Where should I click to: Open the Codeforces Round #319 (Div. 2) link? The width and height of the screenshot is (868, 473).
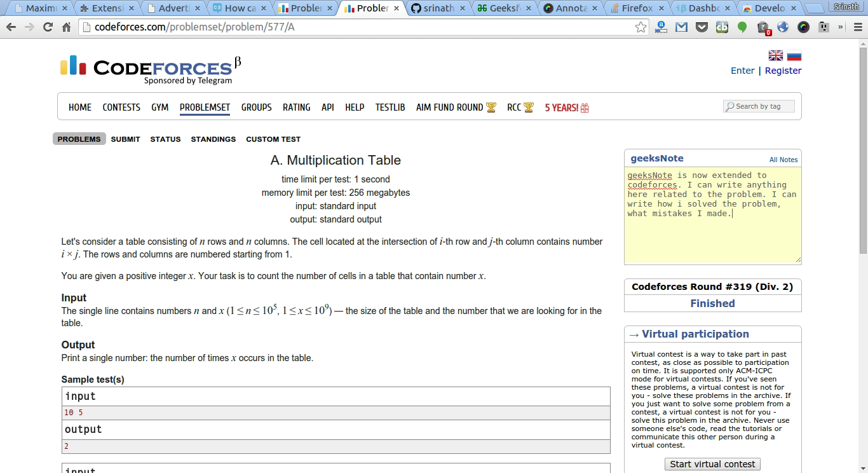coord(712,287)
